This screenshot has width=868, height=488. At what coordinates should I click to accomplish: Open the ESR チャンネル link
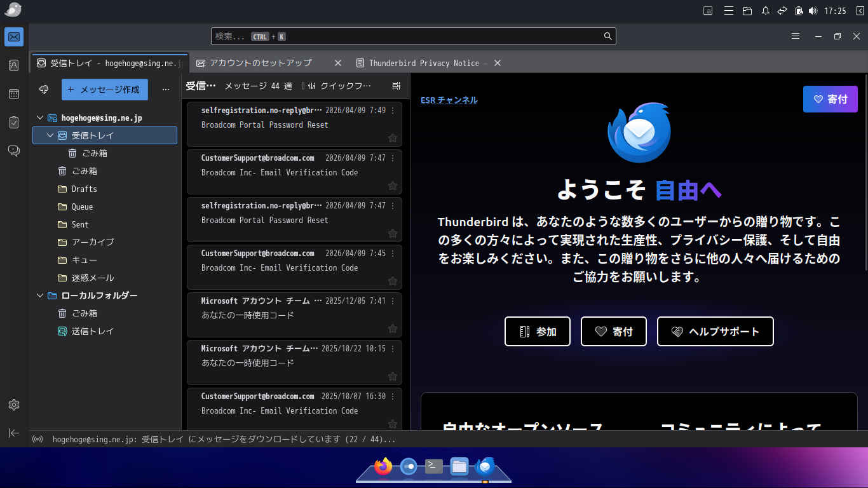click(449, 100)
